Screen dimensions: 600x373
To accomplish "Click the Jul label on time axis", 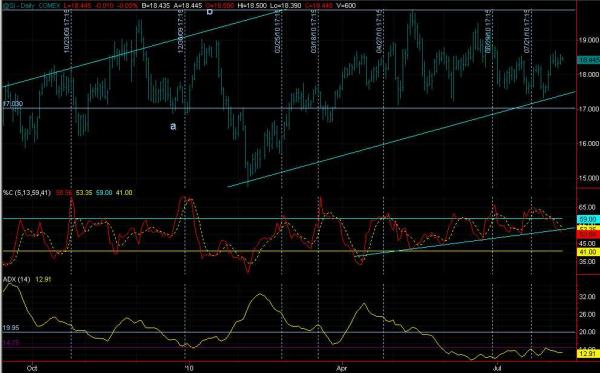I will pos(496,368).
